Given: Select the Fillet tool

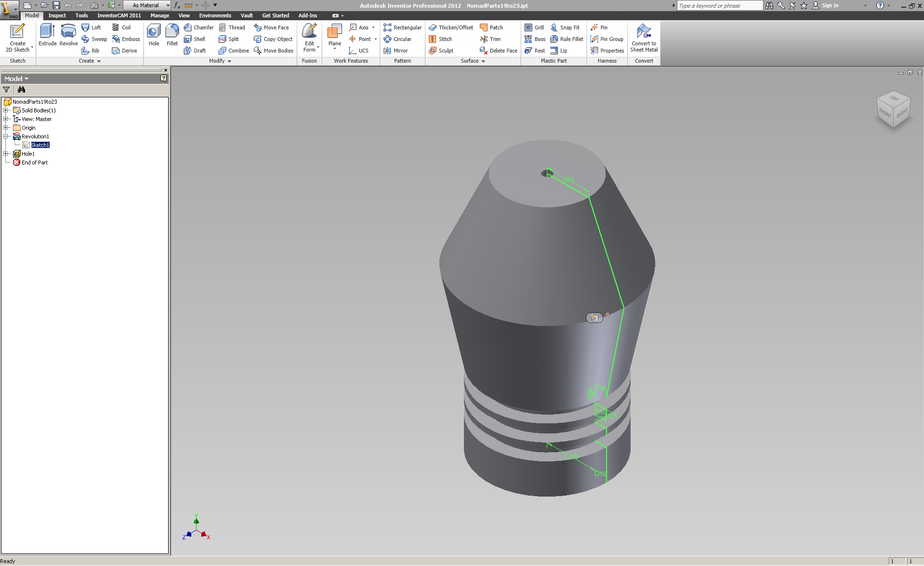Looking at the screenshot, I should pos(172,35).
